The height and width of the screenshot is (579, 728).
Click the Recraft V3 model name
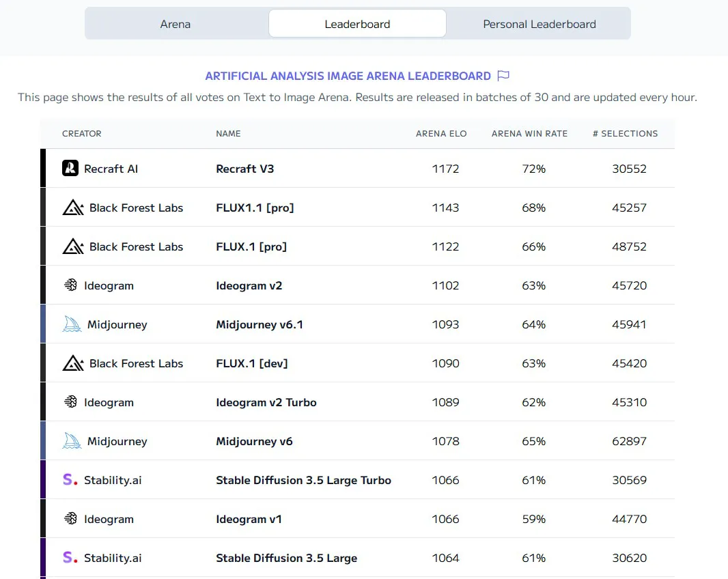pos(244,169)
